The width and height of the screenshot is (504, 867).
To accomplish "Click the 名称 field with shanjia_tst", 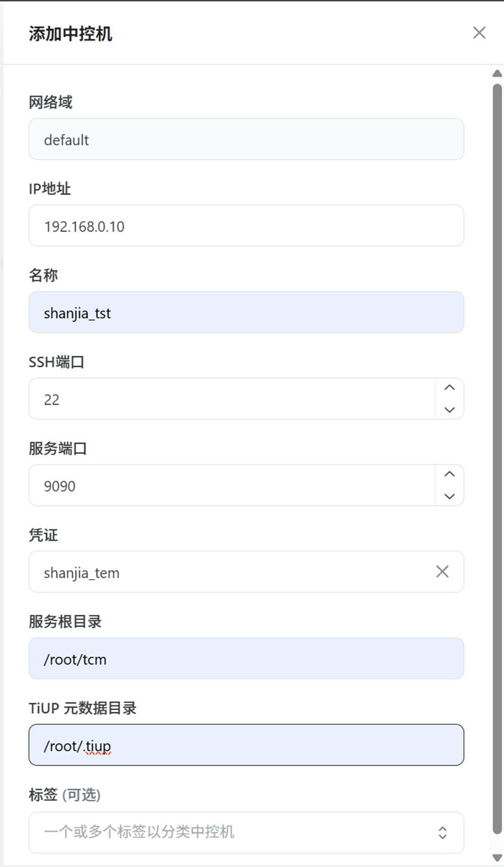I will point(246,312).
